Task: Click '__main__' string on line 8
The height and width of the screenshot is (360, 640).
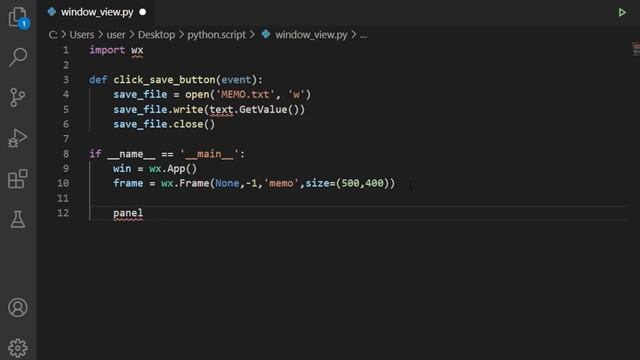Action: coord(209,154)
